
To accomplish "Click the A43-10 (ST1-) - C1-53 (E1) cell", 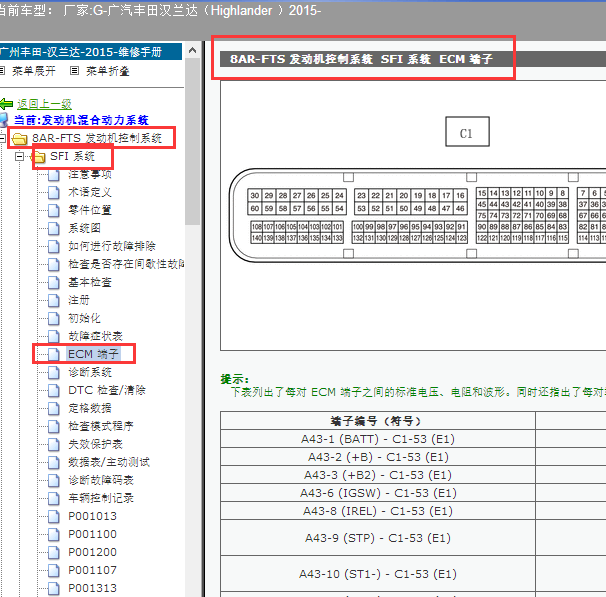I will [x=378, y=574].
